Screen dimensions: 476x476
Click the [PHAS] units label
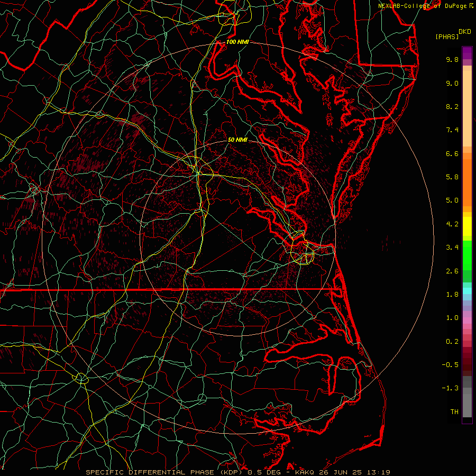[447, 36]
